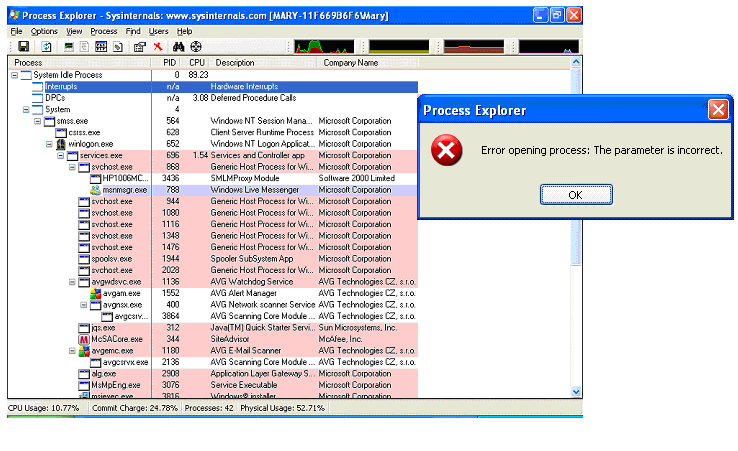Open the Properties toolbar icon
The image size is (738, 451).
coord(140,46)
